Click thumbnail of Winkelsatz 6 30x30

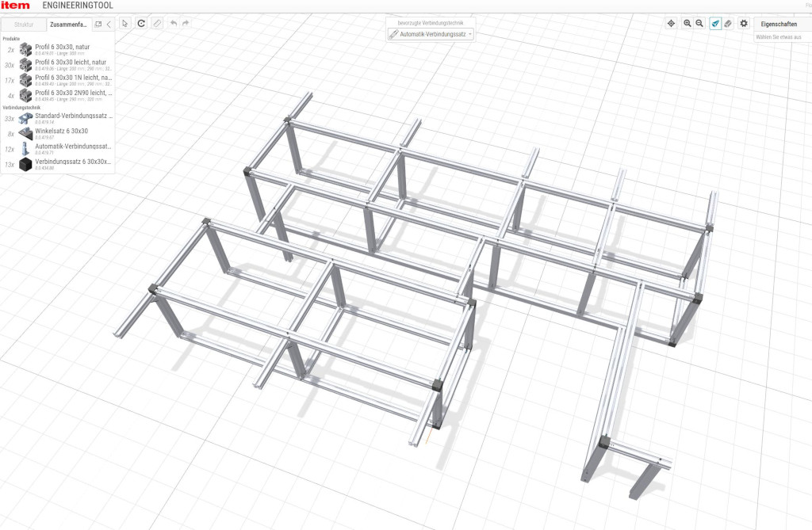click(25, 134)
